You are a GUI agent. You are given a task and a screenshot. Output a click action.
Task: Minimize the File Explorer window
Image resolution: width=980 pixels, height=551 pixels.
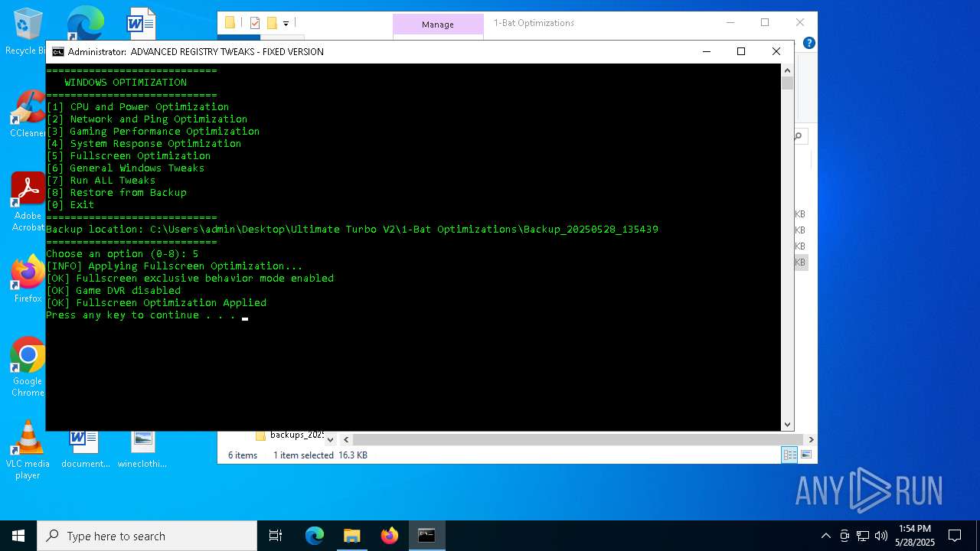729,23
